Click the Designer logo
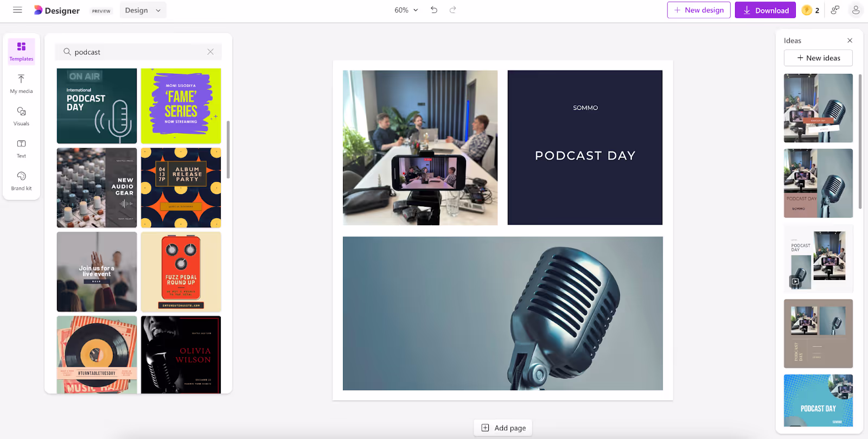 57,10
